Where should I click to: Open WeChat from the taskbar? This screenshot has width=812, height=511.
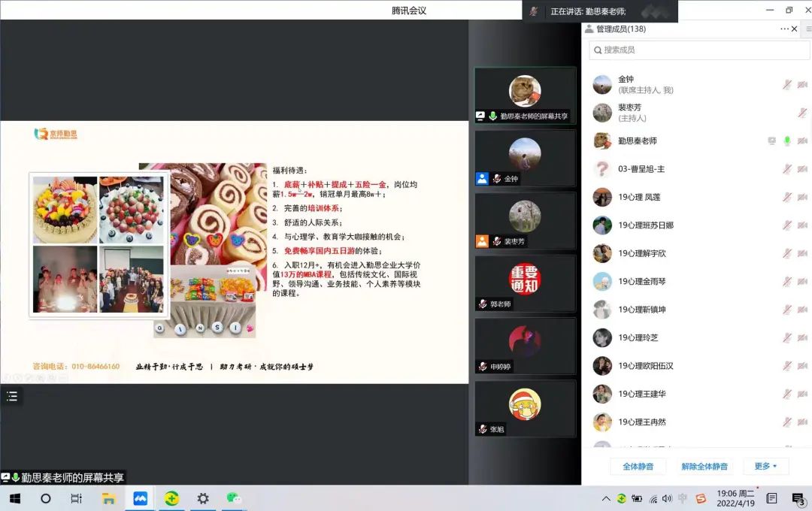click(x=233, y=498)
